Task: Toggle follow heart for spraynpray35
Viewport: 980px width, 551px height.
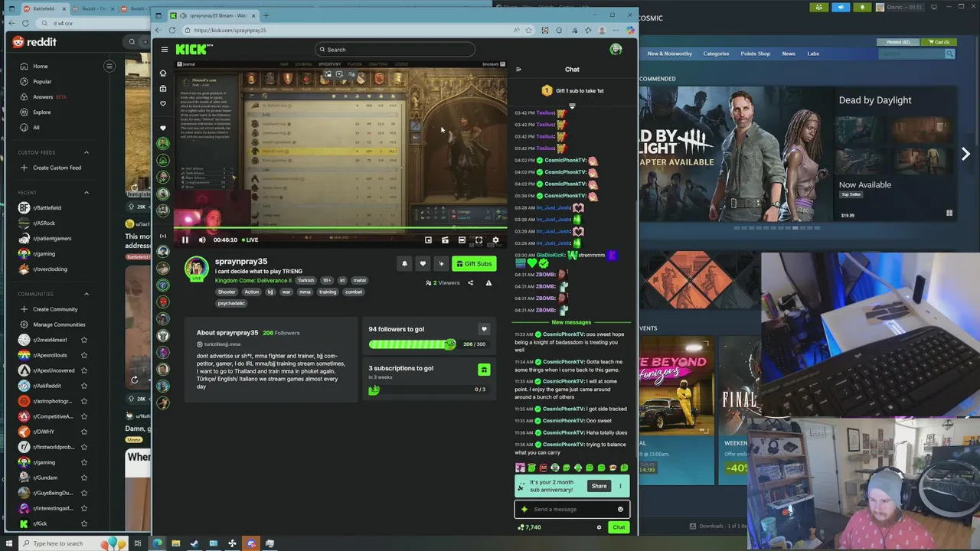Action: [423, 263]
